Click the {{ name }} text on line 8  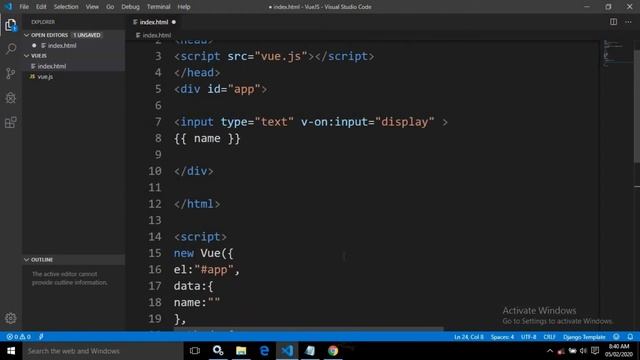pyautogui.click(x=207, y=138)
